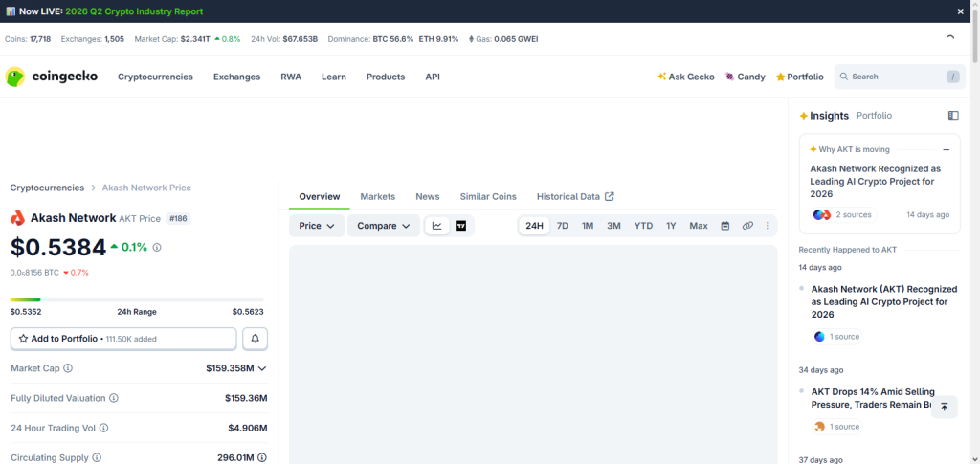Click the CoinGecko logo
980x464 pixels.
pyautogui.click(x=52, y=77)
